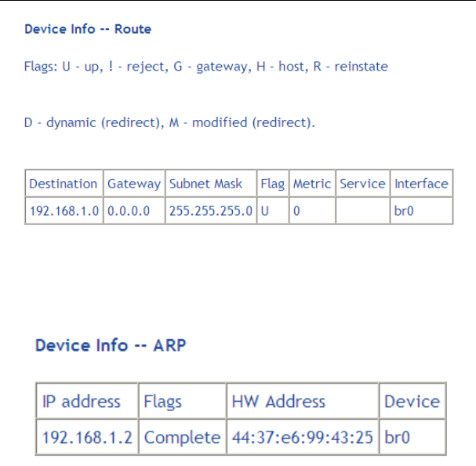Select the ARP flags cell 'Complete'

coord(182,437)
